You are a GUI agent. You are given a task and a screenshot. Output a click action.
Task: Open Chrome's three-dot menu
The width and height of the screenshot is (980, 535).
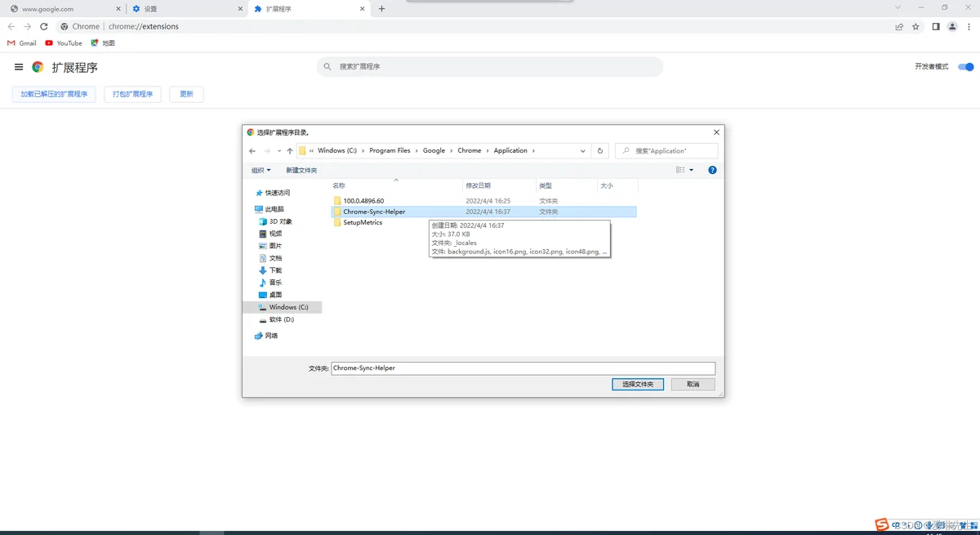click(x=969, y=26)
